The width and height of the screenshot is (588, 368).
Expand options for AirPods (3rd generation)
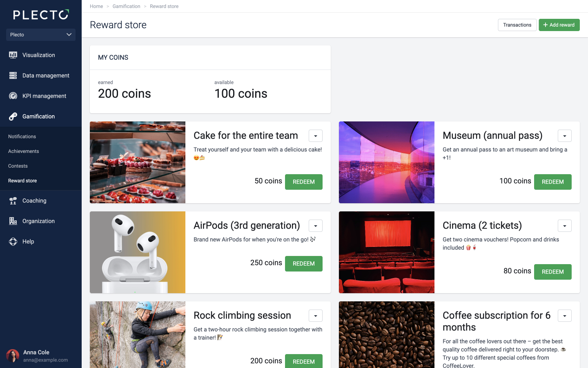point(316,226)
